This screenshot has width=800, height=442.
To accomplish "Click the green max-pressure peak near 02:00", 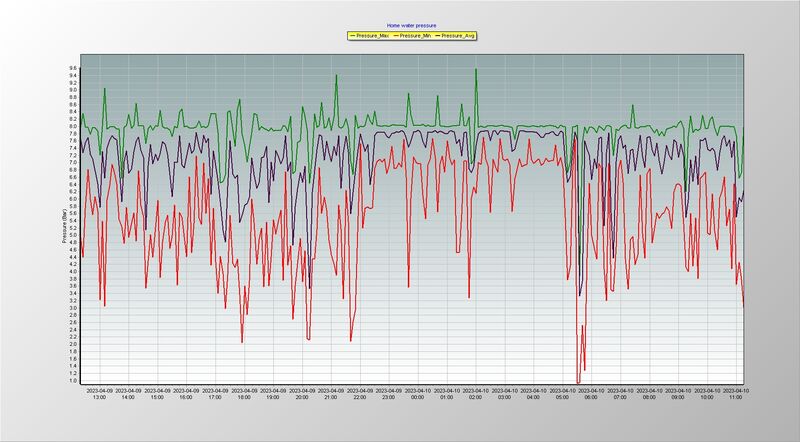I will [476, 70].
